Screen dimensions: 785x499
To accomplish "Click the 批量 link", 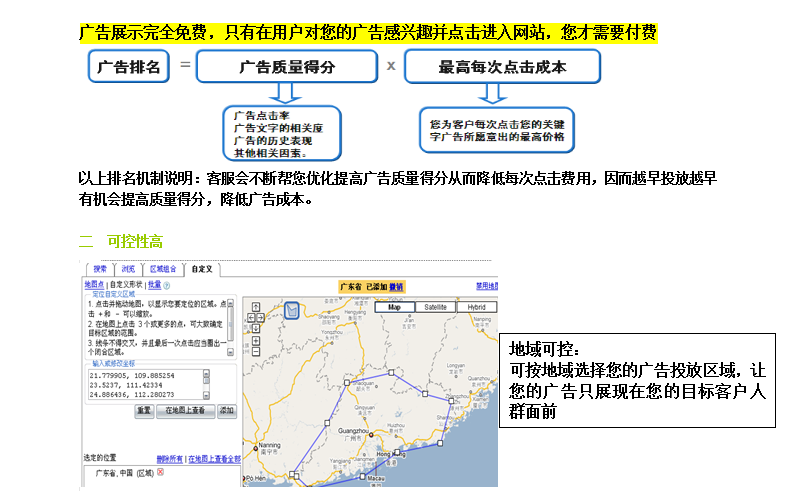I will point(154,285).
